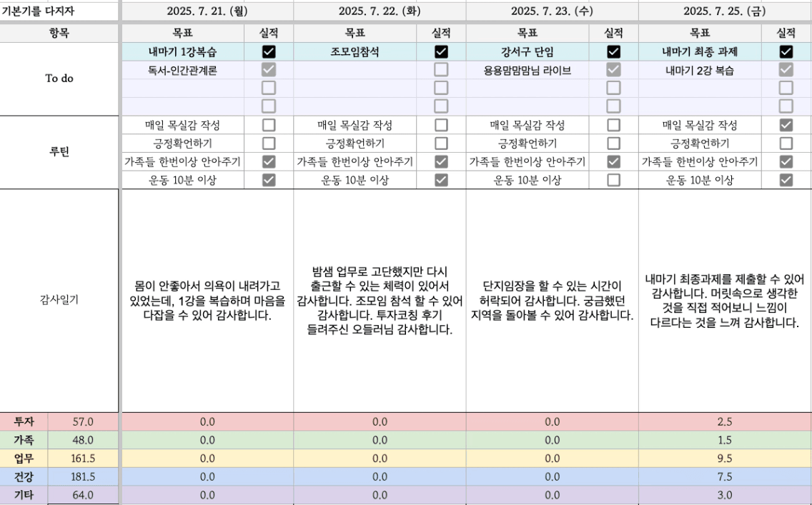
Task: Toggle 독서-인간관계론 checkbox
Action: (269, 70)
